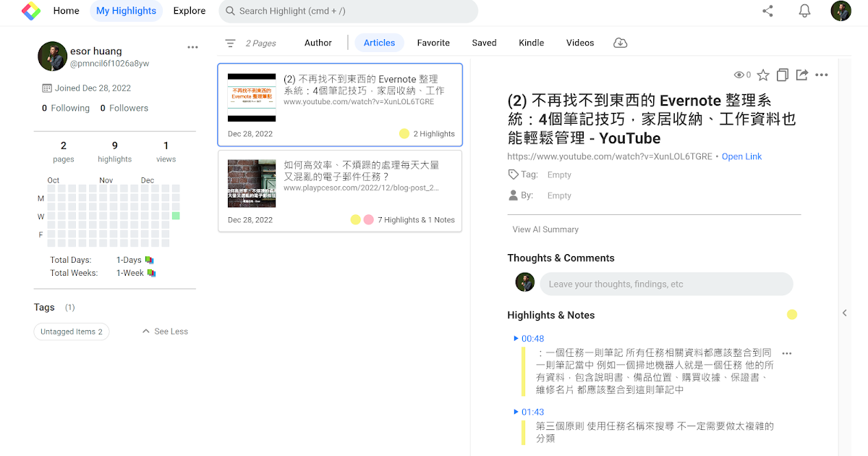Viewport: 868px width, 456px height.
Task: Select Articles filter tab
Action: (x=379, y=43)
